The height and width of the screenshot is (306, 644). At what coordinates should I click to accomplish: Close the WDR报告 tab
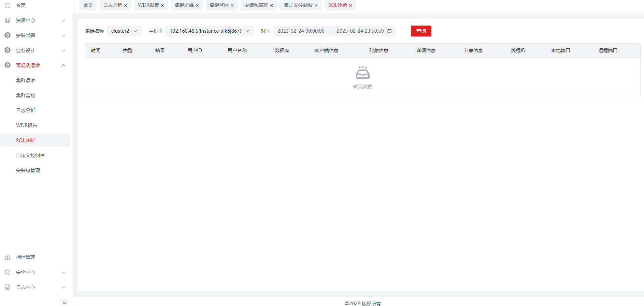[162, 5]
